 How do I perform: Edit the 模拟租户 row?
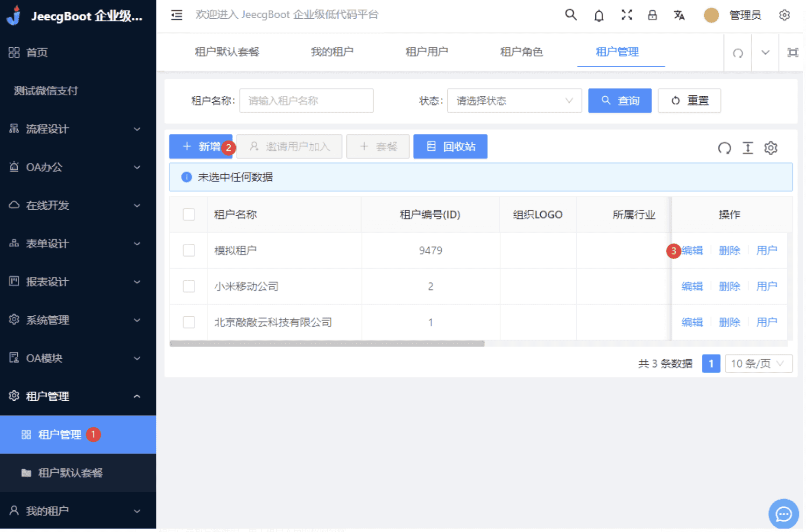click(692, 250)
